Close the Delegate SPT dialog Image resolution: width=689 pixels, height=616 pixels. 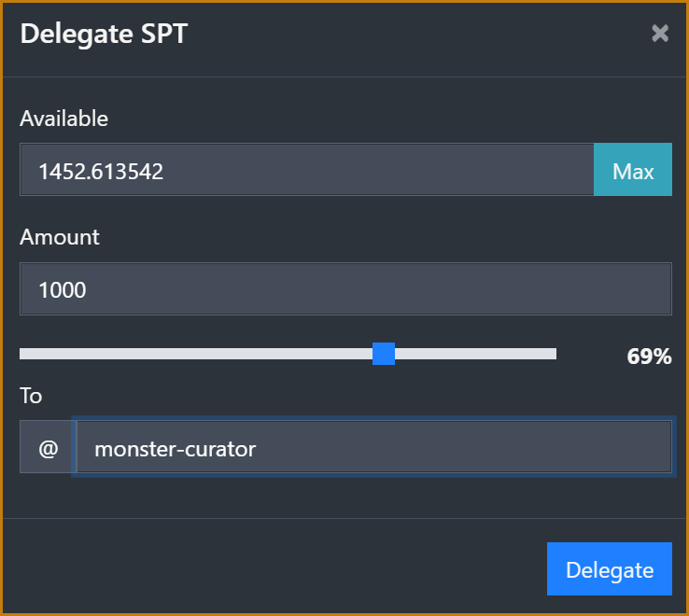[x=660, y=34]
